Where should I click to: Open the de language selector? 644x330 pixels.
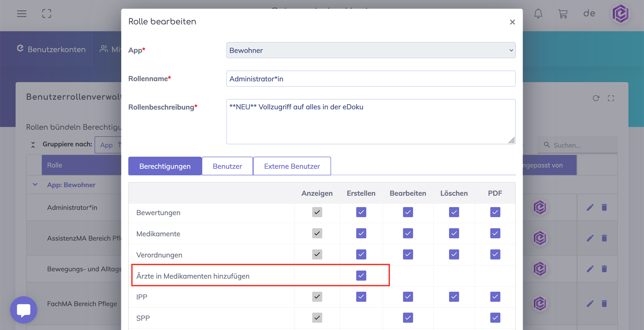pos(589,14)
